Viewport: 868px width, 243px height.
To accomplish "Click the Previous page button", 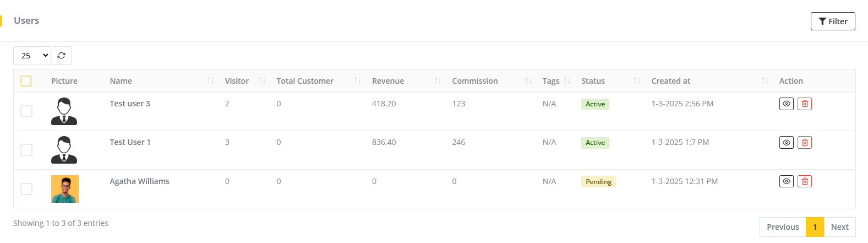I will click(x=782, y=227).
